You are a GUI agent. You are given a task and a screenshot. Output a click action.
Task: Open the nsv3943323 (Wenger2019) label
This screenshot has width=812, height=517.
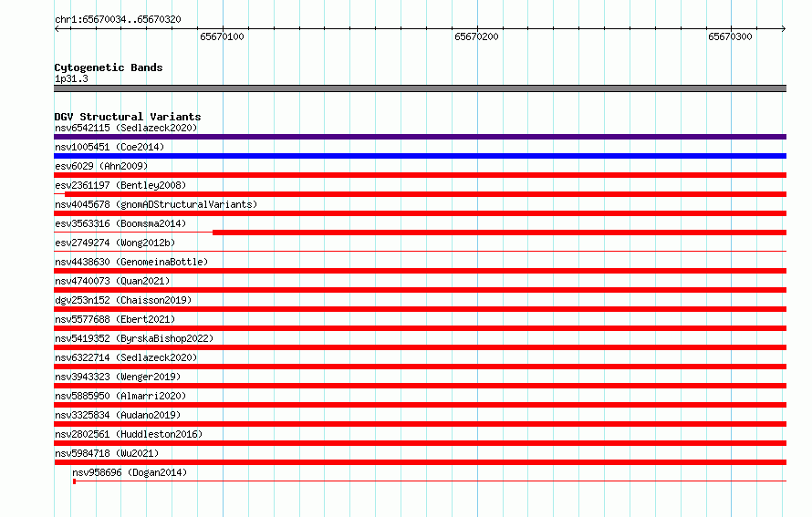118,377
